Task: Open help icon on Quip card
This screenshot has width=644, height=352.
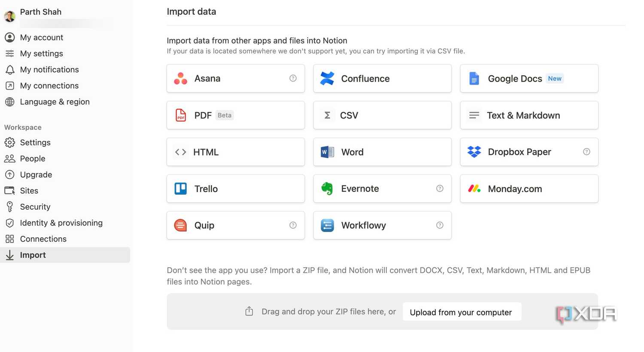Action: click(x=293, y=225)
